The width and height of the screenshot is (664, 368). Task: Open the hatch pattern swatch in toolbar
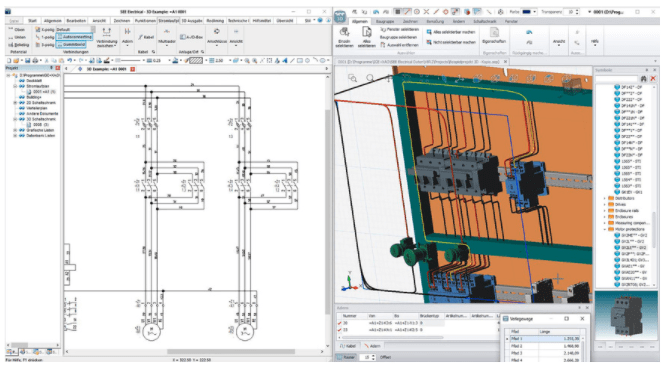[196, 61]
